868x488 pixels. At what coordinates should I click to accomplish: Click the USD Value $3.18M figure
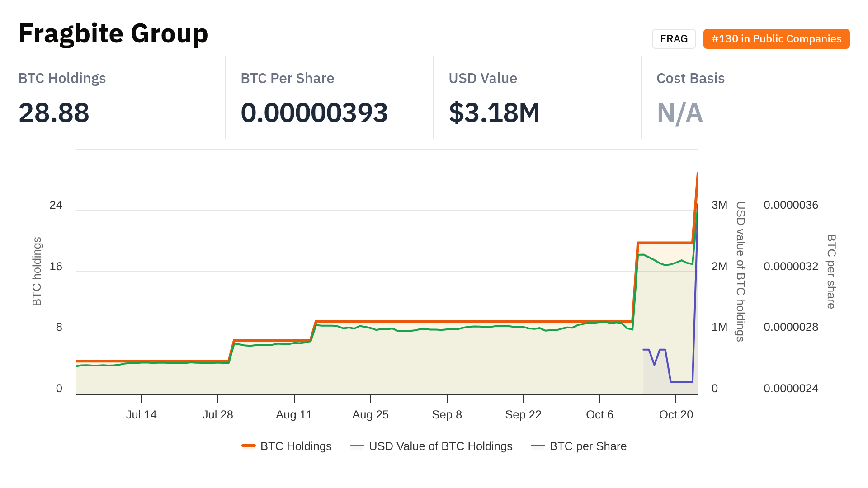click(494, 113)
